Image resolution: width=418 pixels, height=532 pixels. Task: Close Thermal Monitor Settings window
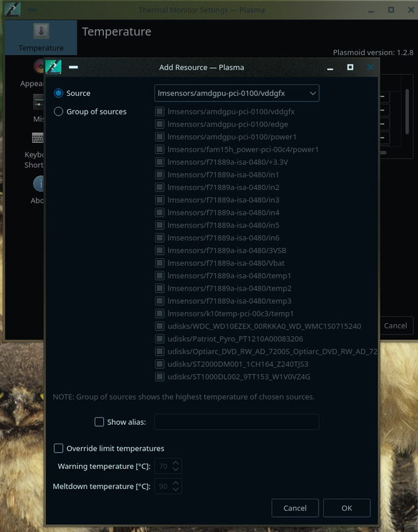point(411,10)
